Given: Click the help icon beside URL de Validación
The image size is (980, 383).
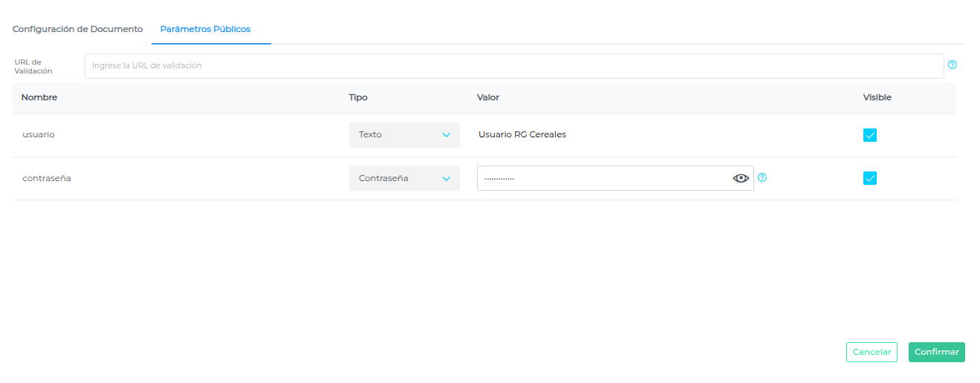Looking at the screenshot, I should pos(953,65).
